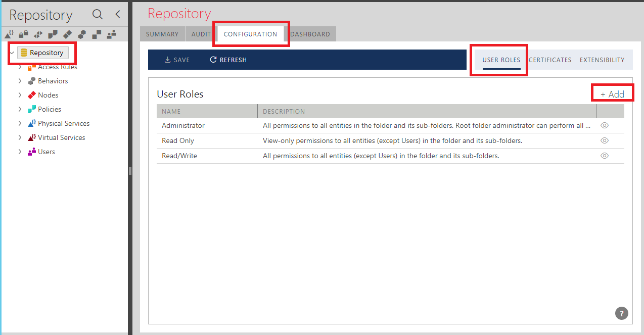Click the Refresh button
The image size is (644, 335).
click(228, 60)
